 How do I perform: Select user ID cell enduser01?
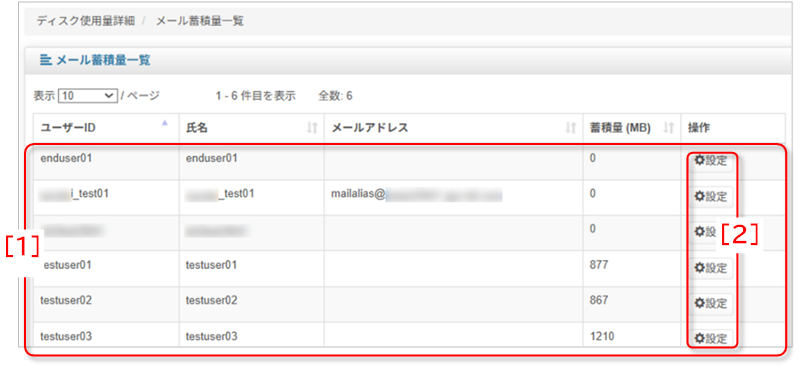[66, 158]
